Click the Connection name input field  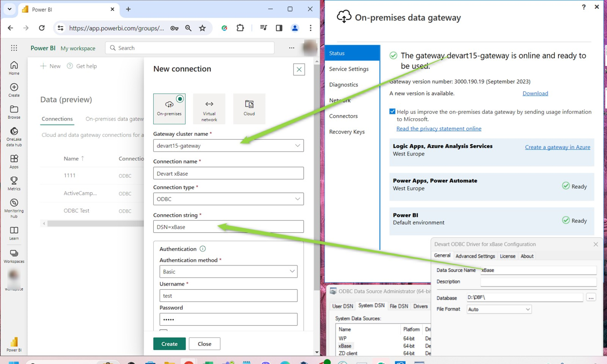(x=228, y=173)
